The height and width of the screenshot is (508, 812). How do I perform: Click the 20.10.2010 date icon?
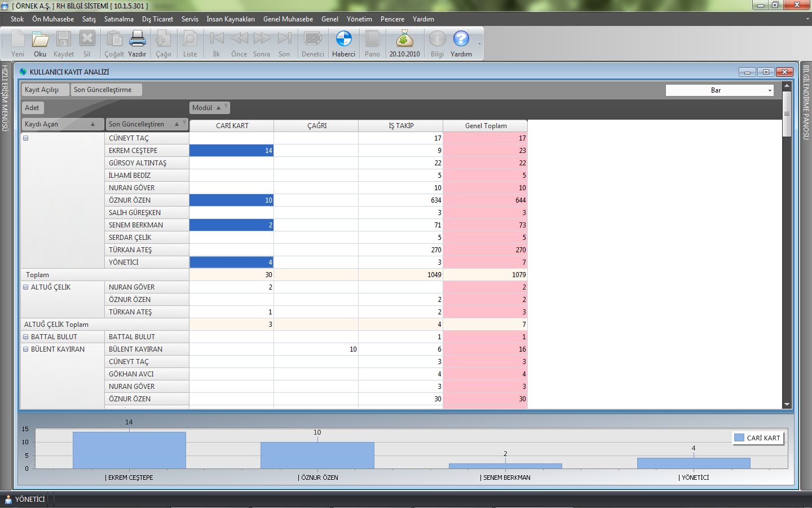tap(404, 40)
